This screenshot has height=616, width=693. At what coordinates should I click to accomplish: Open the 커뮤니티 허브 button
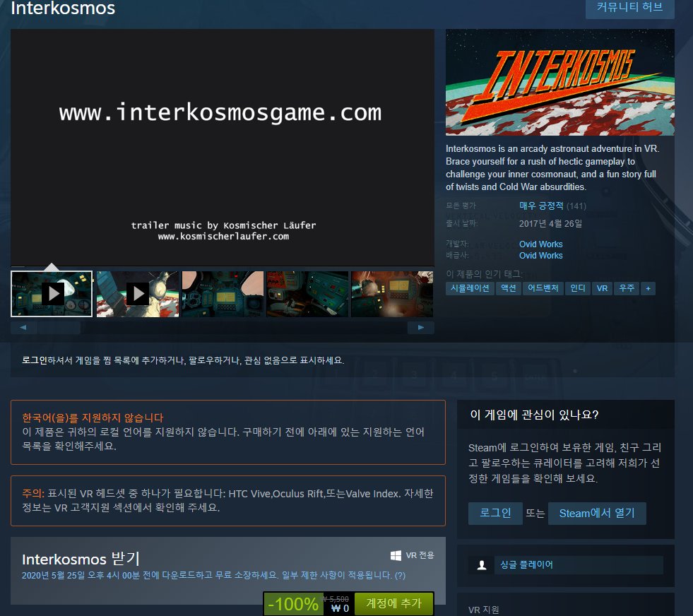(x=630, y=8)
